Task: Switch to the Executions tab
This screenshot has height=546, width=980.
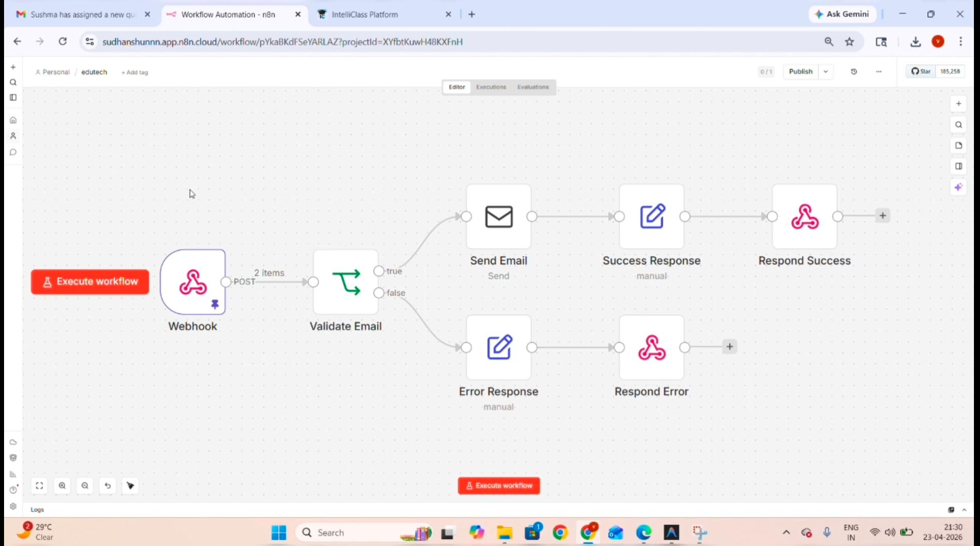Action: 491,87
